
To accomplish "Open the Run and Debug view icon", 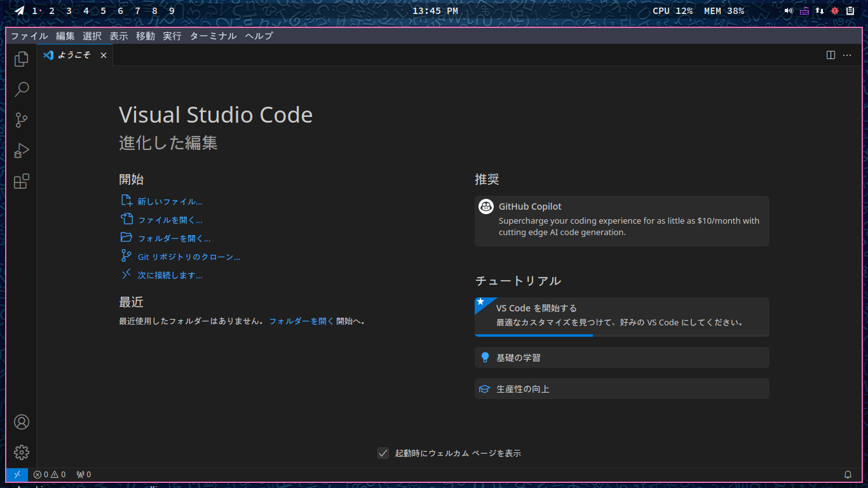I will click(x=22, y=151).
